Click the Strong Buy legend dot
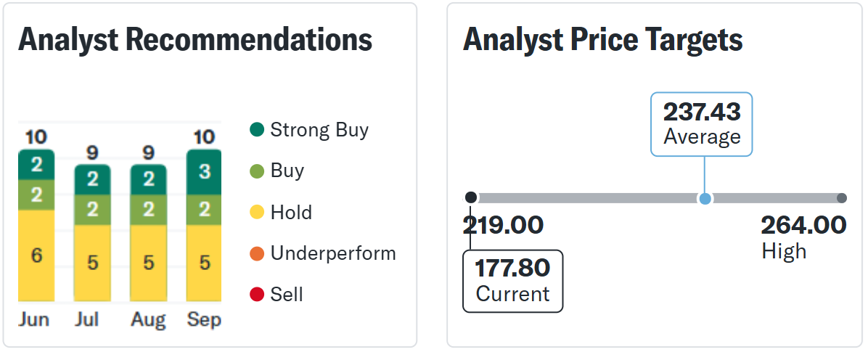 [257, 131]
